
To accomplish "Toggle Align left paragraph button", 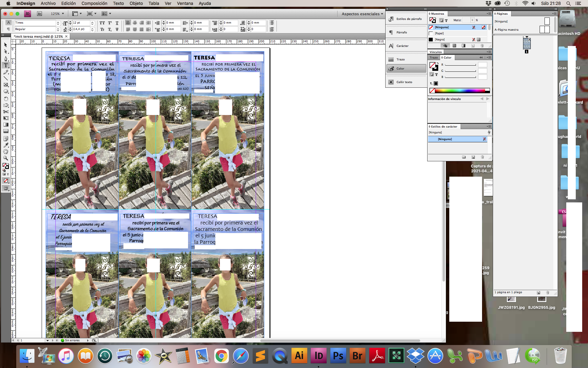I will tap(128, 23).
